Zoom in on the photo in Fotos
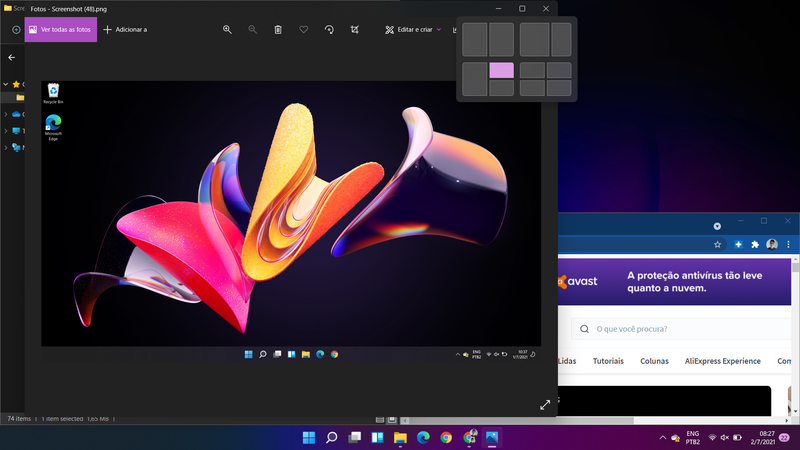The image size is (800, 450). pyautogui.click(x=227, y=30)
